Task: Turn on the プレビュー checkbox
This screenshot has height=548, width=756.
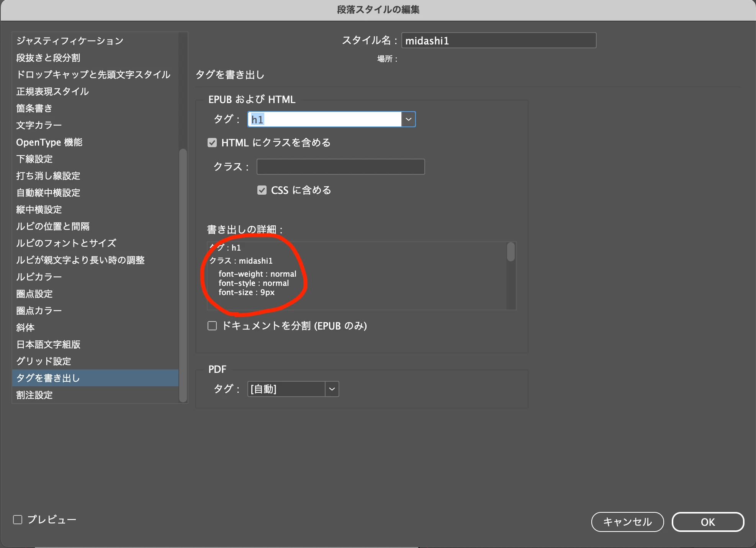Action: 18,520
